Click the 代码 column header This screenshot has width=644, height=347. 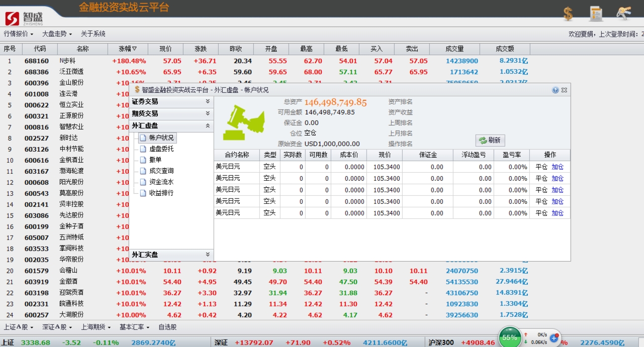pyautogui.click(x=40, y=49)
